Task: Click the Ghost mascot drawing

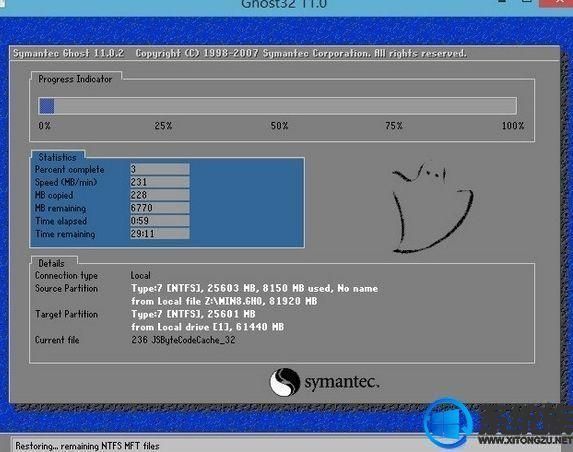Action: tap(433, 208)
